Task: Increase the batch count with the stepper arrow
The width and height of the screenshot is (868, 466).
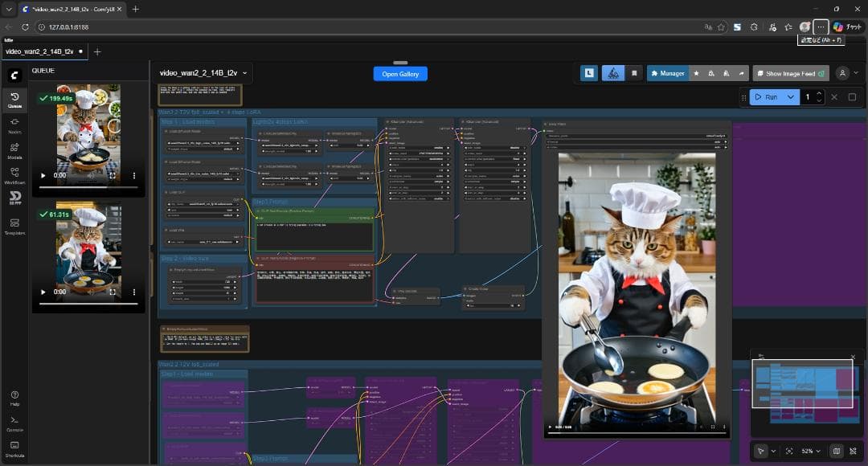Action: click(819, 92)
